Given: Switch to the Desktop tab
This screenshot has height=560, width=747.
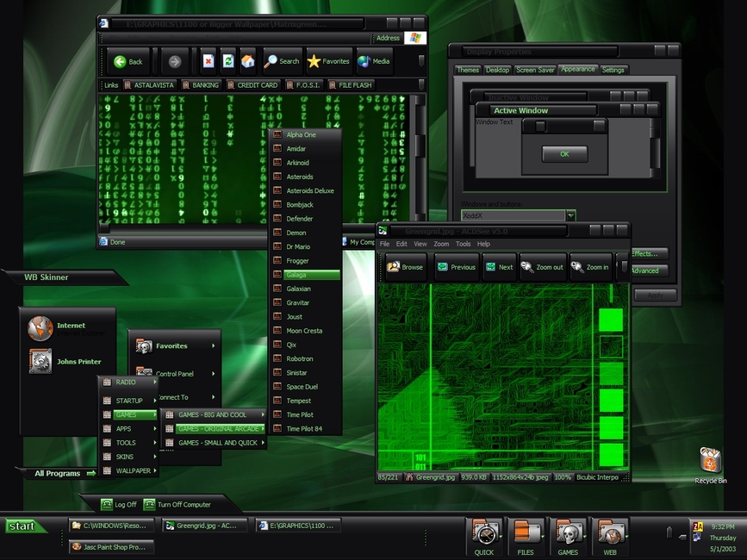Looking at the screenshot, I should click(497, 70).
